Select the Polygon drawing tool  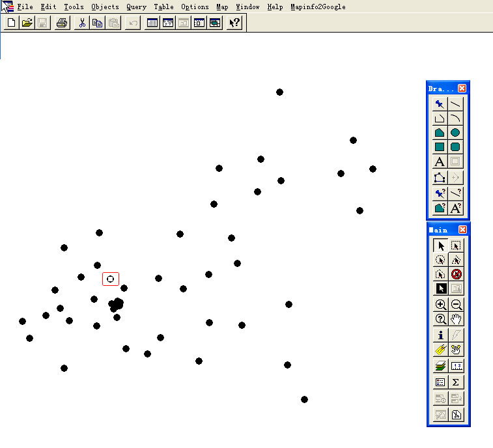coord(440,133)
